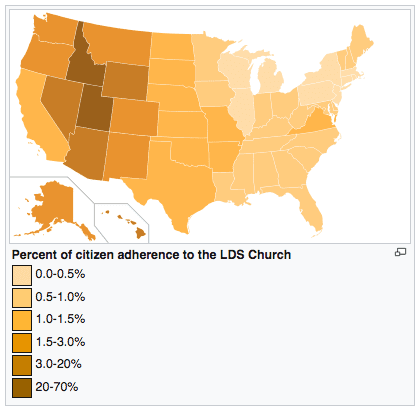Select the 0.0-0.5% legend color swatch

point(22,275)
